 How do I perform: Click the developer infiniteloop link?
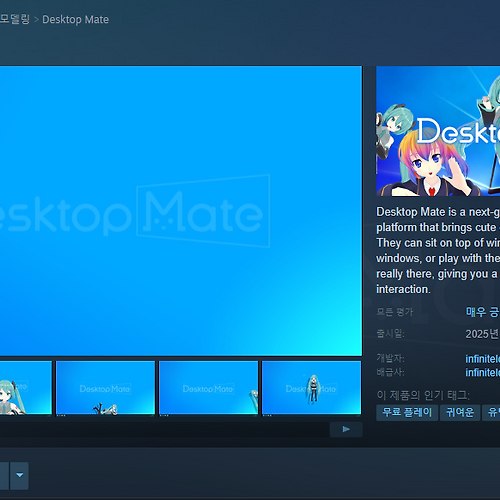click(482, 359)
